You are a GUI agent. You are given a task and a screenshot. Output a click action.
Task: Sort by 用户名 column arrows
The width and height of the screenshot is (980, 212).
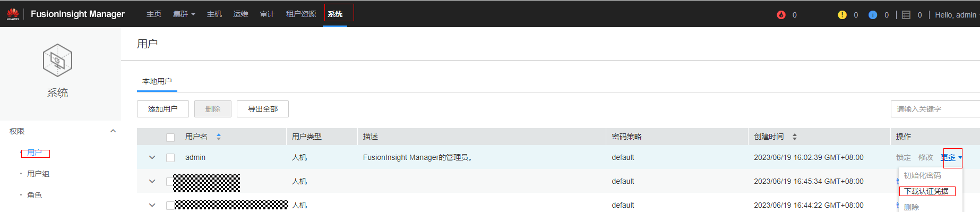click(219, 137)
